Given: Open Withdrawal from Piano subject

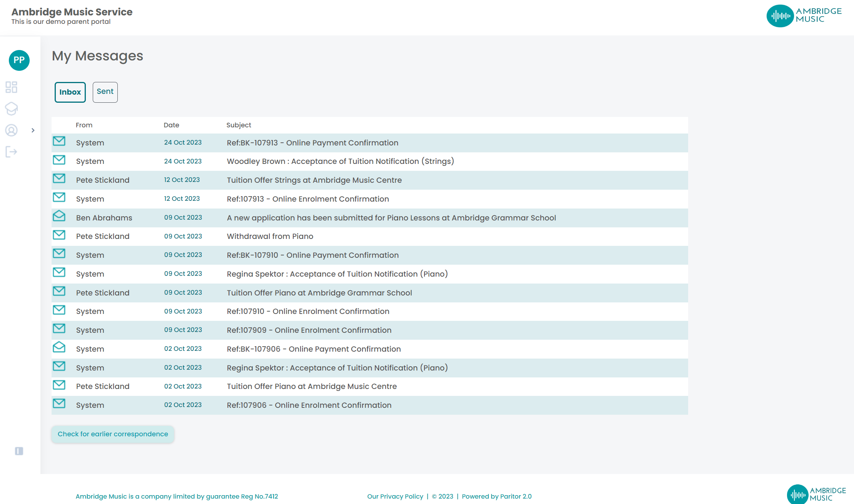Looking at the screenshot, I should (270, 237).
